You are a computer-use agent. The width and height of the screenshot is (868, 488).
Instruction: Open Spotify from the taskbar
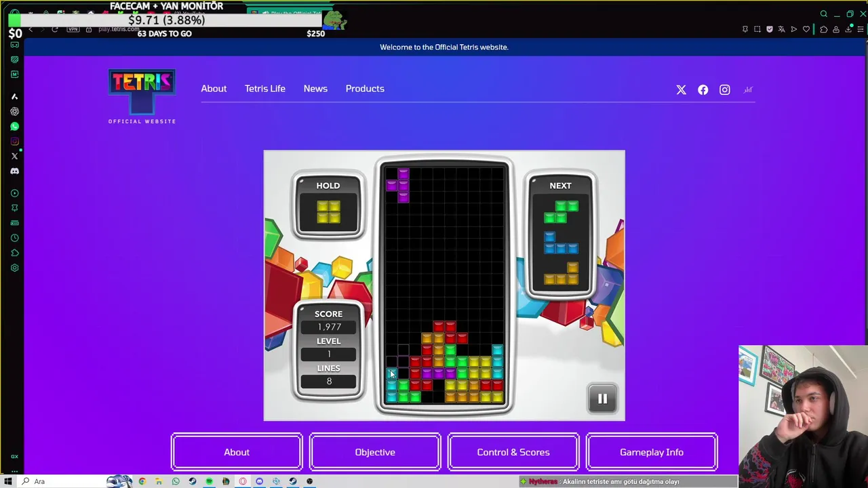pyautogui.click(x=209, y=481)
